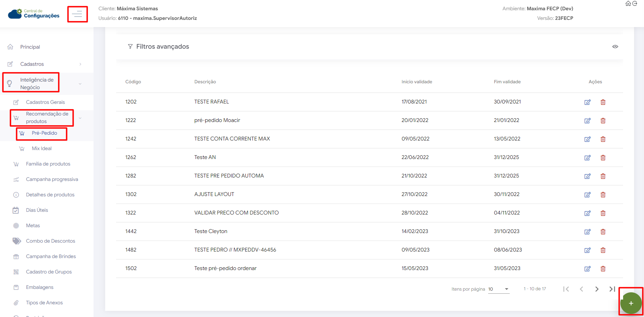The height and width of the screenshot is (317, 644).
Task: Go to the next page of results
Action: tap(597, 289)
